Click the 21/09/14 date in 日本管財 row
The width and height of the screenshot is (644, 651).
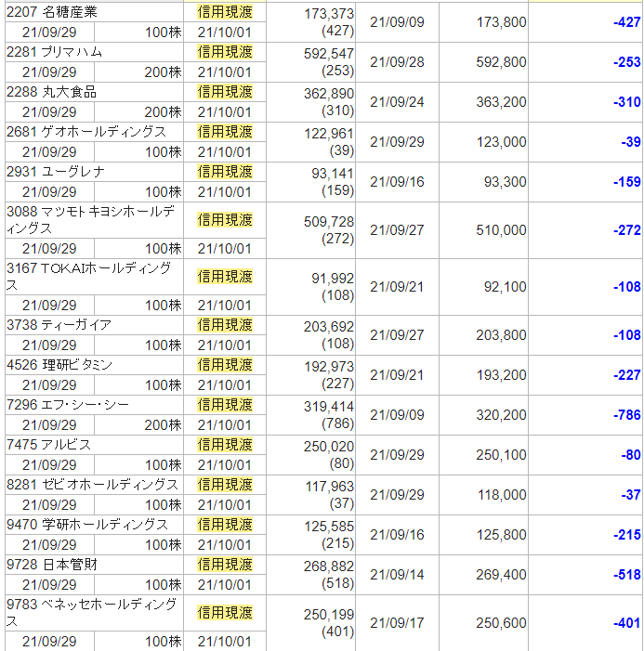tap(396, 575)
